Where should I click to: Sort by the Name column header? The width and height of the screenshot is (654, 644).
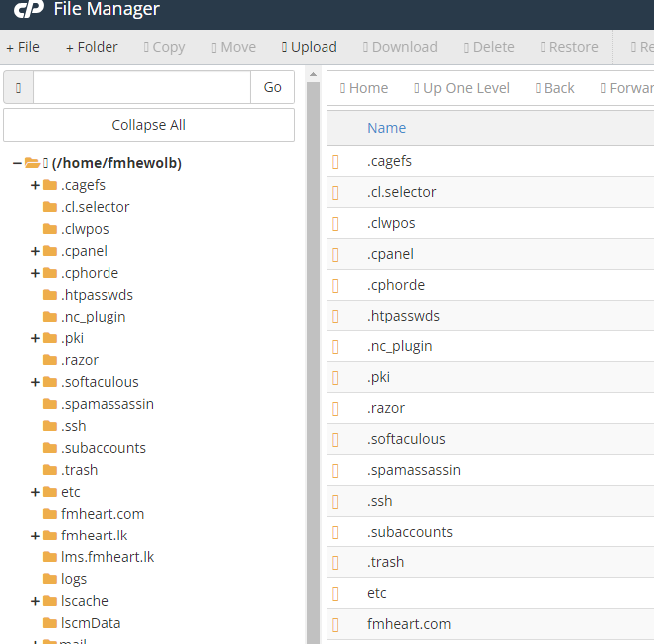[x=386, y=128]
